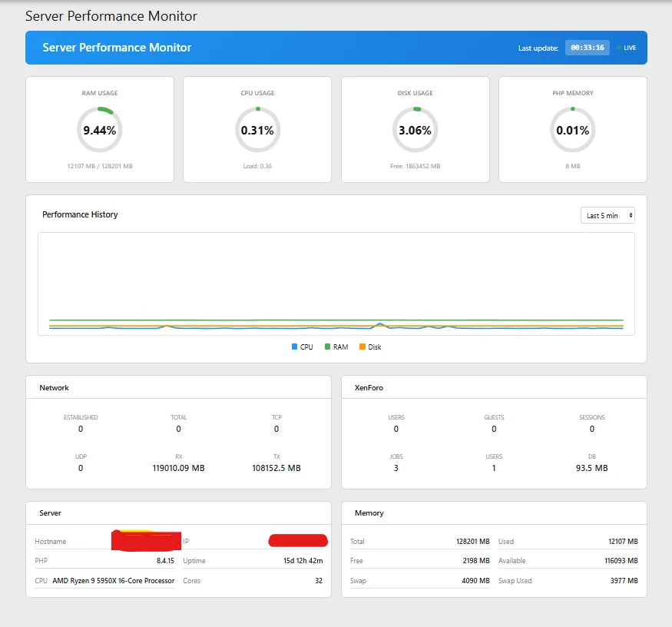Click the white "Server Performance Monitor" banner title
672x627 pixels.
point(117,47)
